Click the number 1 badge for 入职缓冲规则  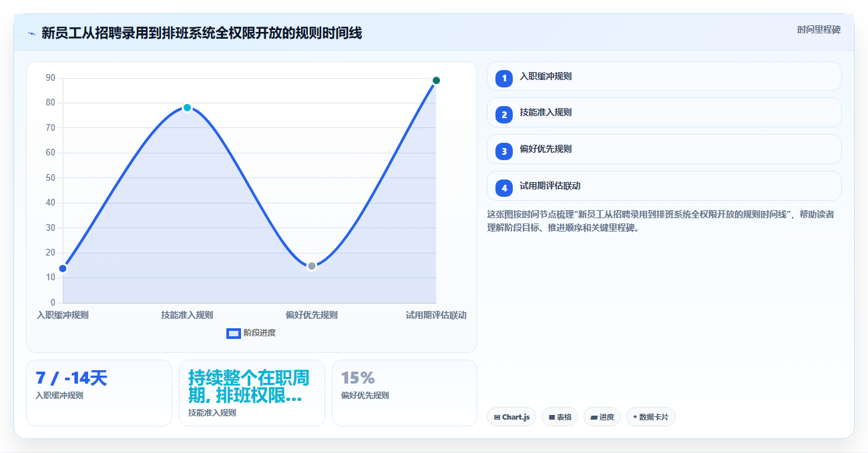(504, 79)
